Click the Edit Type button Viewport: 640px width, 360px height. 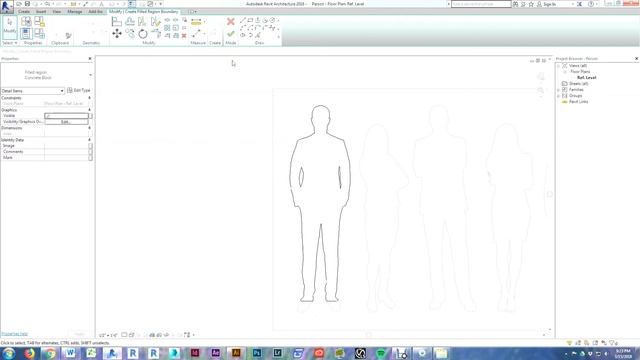pos(78,90)
